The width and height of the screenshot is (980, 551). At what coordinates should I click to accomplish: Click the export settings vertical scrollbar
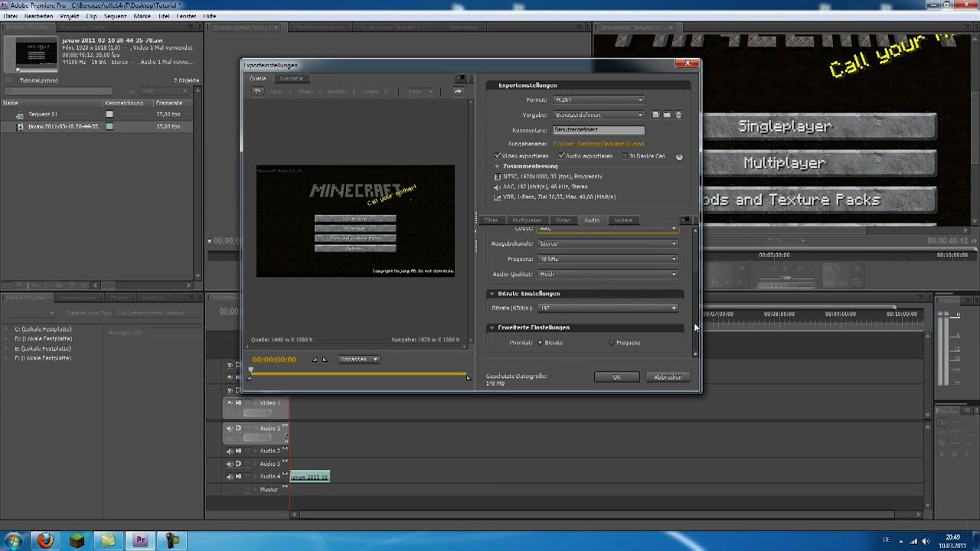[x=695, y=291]
